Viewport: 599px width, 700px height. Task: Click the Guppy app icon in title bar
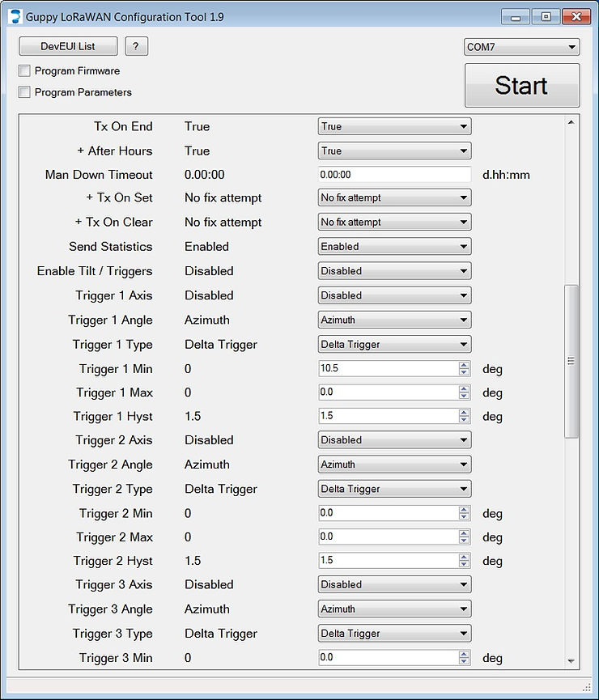click(15, 17)
